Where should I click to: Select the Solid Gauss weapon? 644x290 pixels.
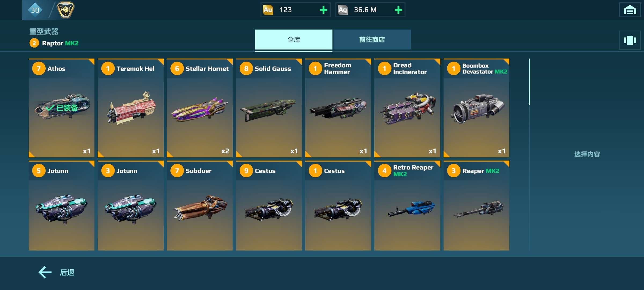(x=269, y=108)
